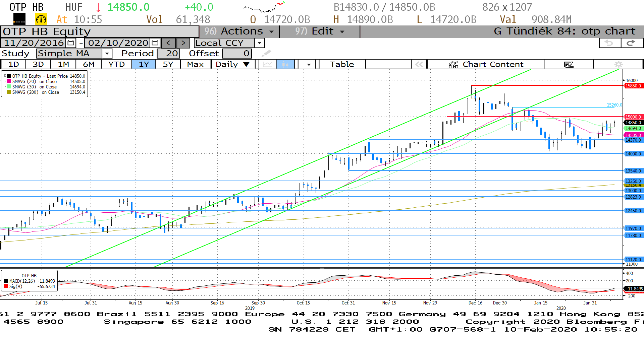Click the divider handle between chart panes
This screenshot has width=644, height=348.
point(322,268)
